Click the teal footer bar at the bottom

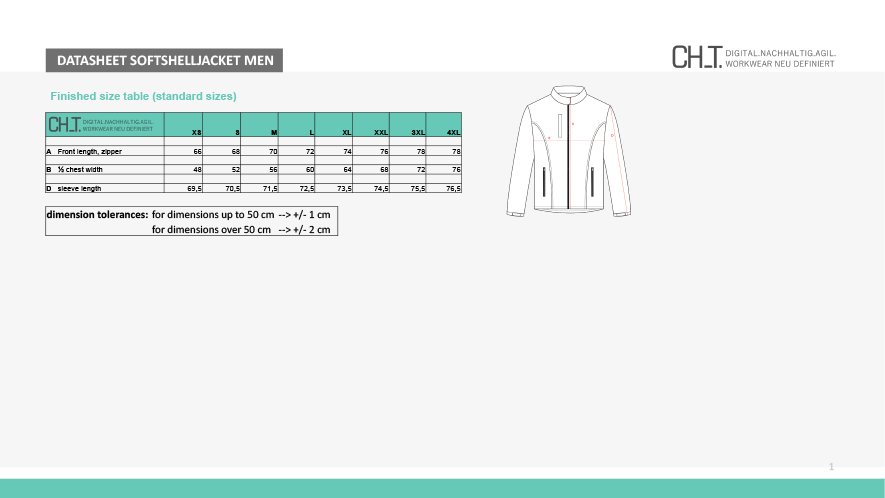point(442,488)
